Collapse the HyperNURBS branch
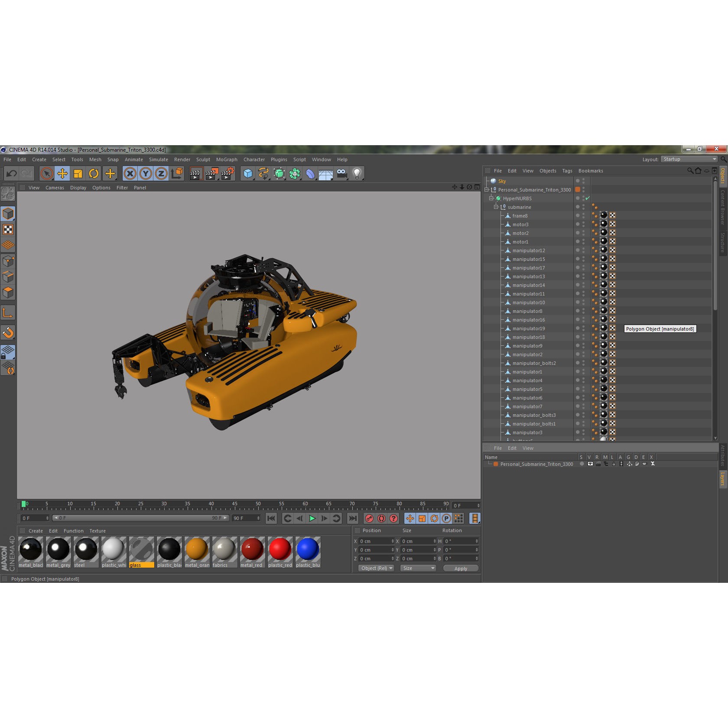 pyautogui.click(x=491, y=198)
